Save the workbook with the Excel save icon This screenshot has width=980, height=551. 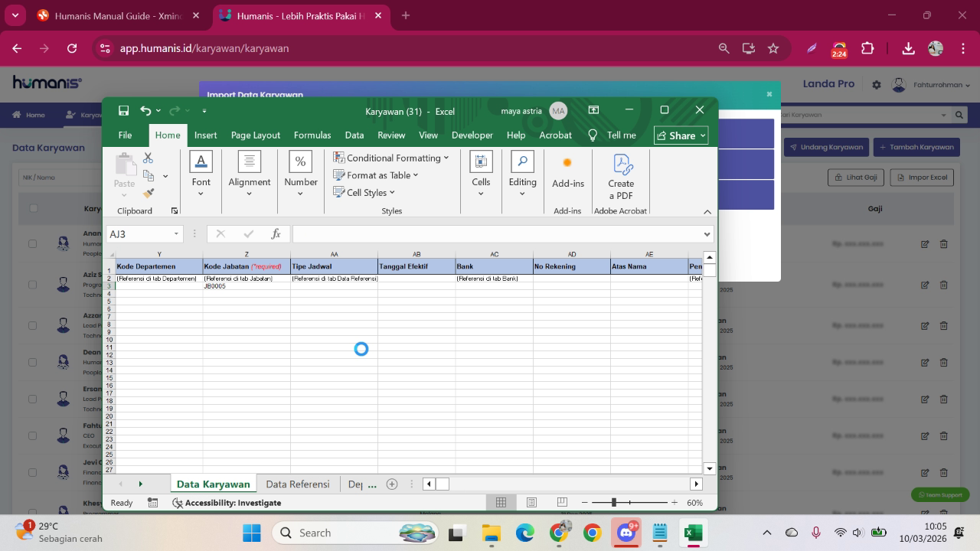123,110
